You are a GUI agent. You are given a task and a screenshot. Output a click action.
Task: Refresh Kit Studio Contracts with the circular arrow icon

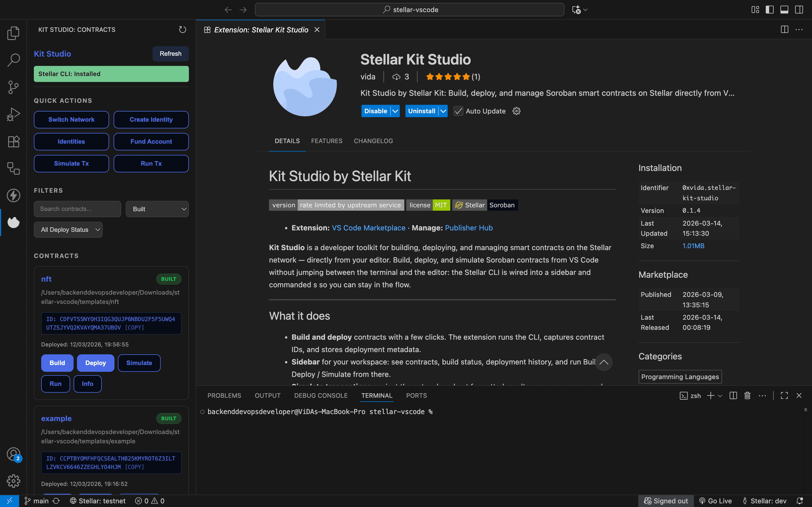point(182,30)
